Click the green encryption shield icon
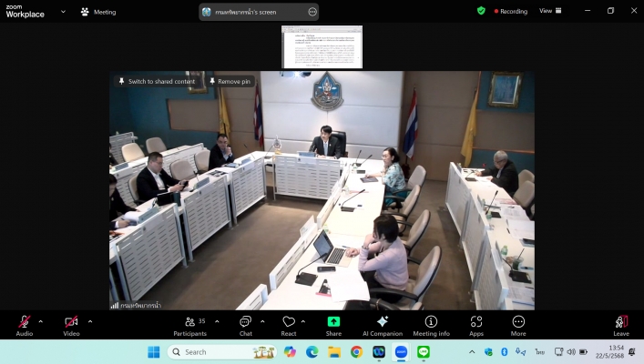This screenshot has width=644, height=364. tap(481, 11)
